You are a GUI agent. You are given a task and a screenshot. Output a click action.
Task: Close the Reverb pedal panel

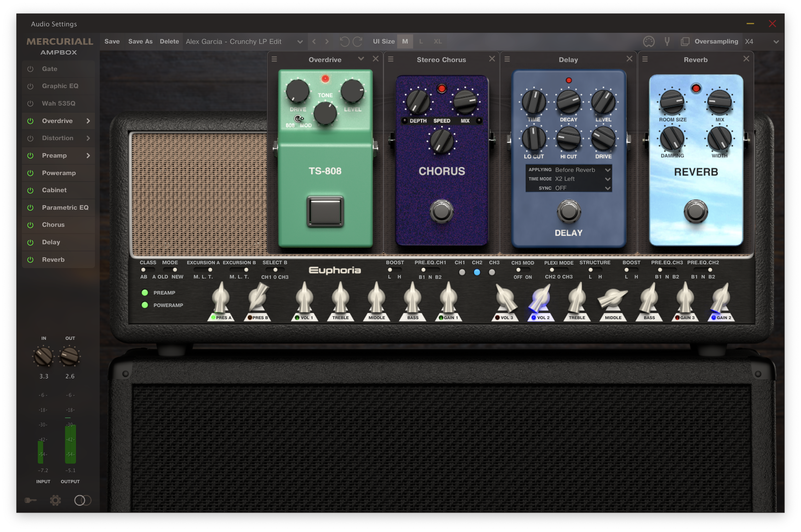(746, 59)
